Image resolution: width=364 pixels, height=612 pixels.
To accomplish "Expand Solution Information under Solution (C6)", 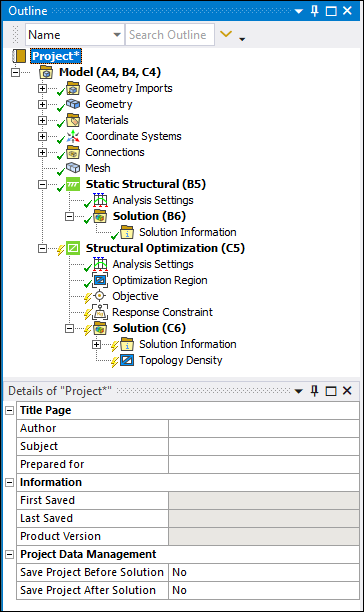I will tap(96, 344).
